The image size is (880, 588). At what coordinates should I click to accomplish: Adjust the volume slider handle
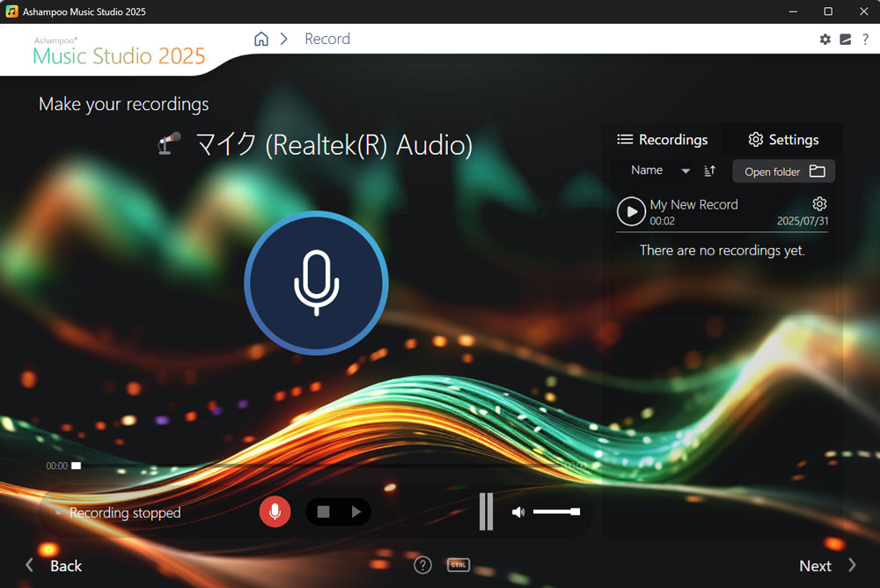(576, 511)
